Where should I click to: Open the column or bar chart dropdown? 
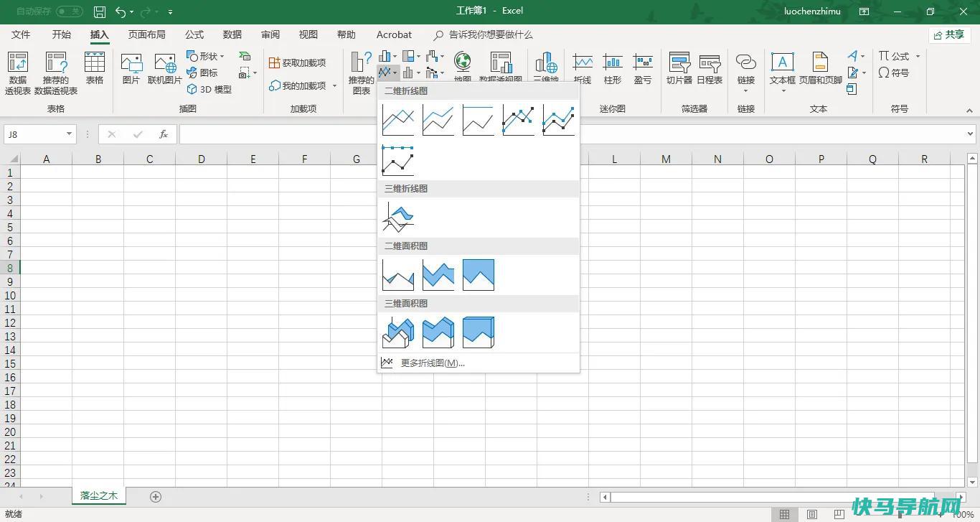point(387,56)
